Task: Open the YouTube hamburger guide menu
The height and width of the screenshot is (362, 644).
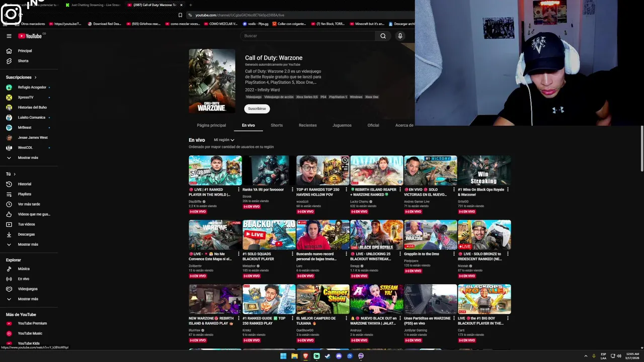Action: 9,36
